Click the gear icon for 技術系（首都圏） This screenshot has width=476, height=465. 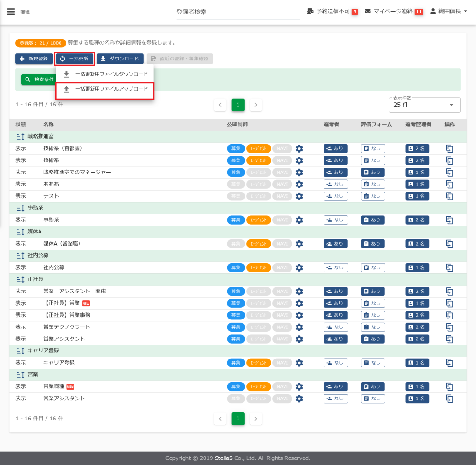tap(299, 148)
